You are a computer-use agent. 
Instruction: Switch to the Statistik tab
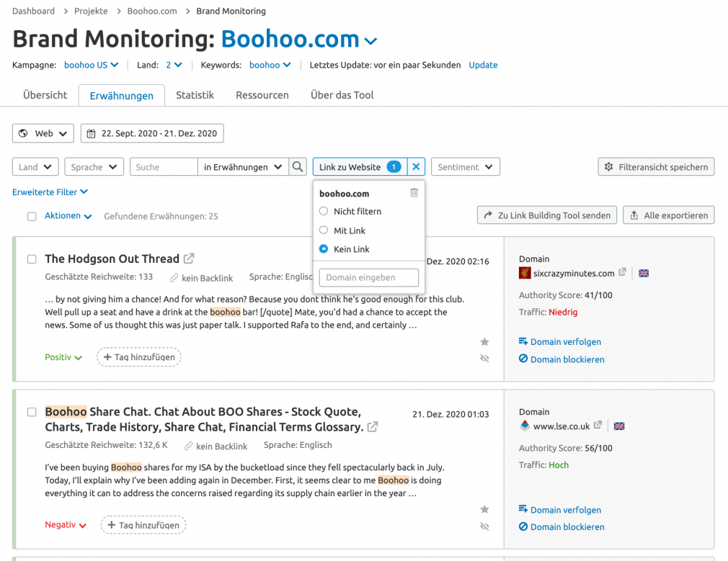pyautogui.click(x=195, y=95)
